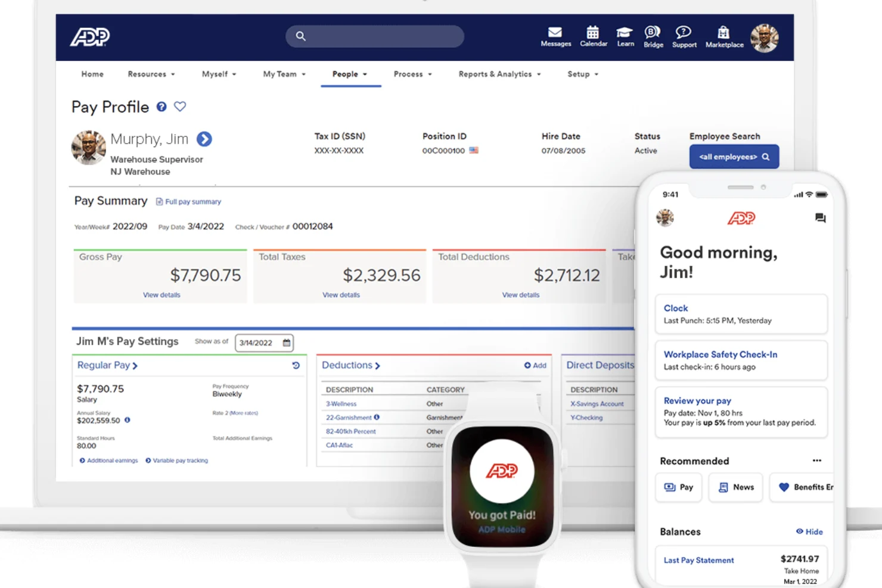Screen dimensions: 882x588
Task: Expand Resources menu
Action: pyautogui.click(x=151, y=74)
